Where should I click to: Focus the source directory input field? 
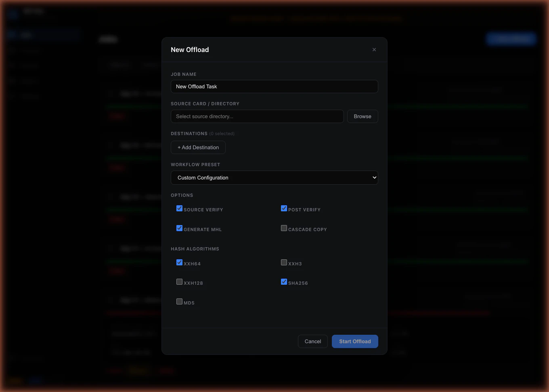tap(257, 117)
